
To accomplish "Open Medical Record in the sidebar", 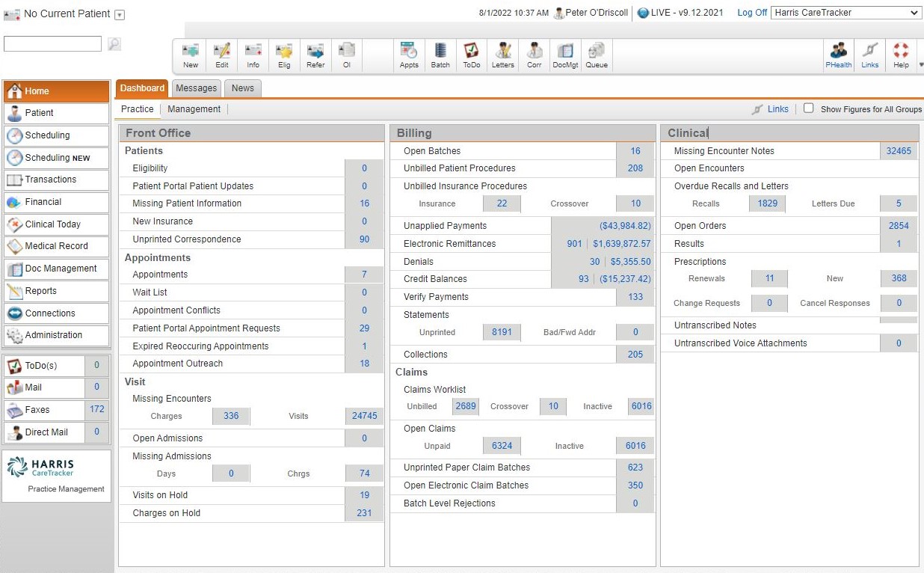I will [56, 246].
